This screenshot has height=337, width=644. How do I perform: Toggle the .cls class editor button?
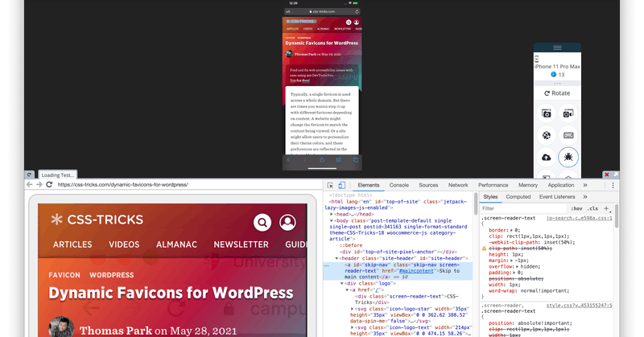pos(592,208)
